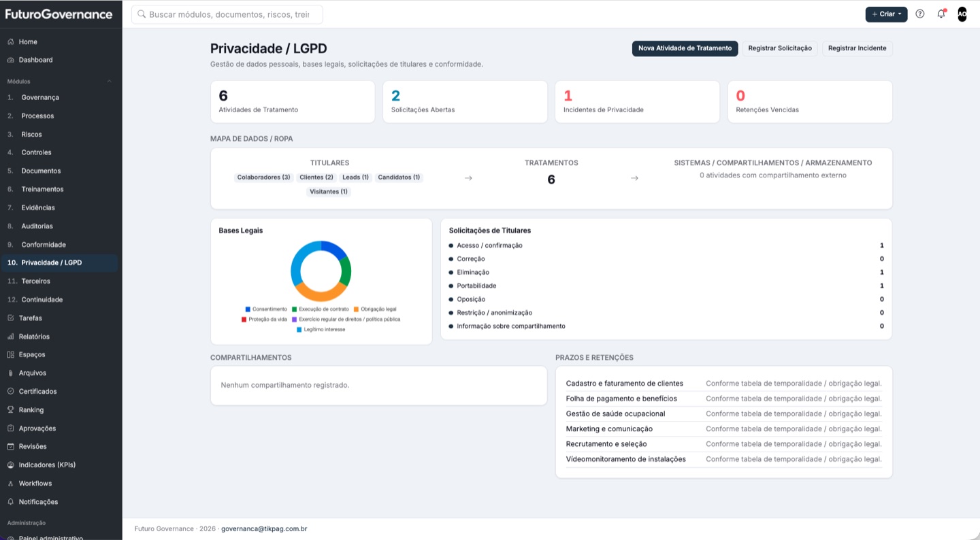Open the Indicadores (KPIs) icon
980x540 pixels.
coord(11,465)
